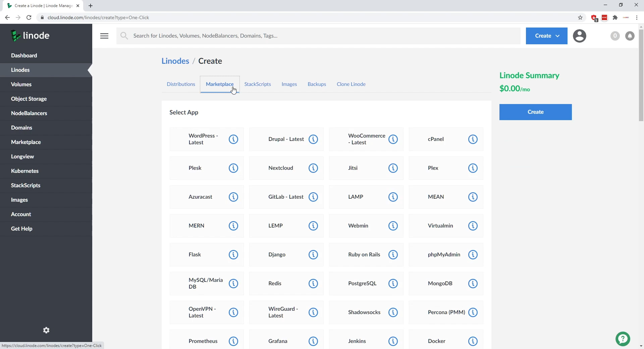644x349 pixels.
Task: Open MEAN info icon
Action: pos(473,197)
